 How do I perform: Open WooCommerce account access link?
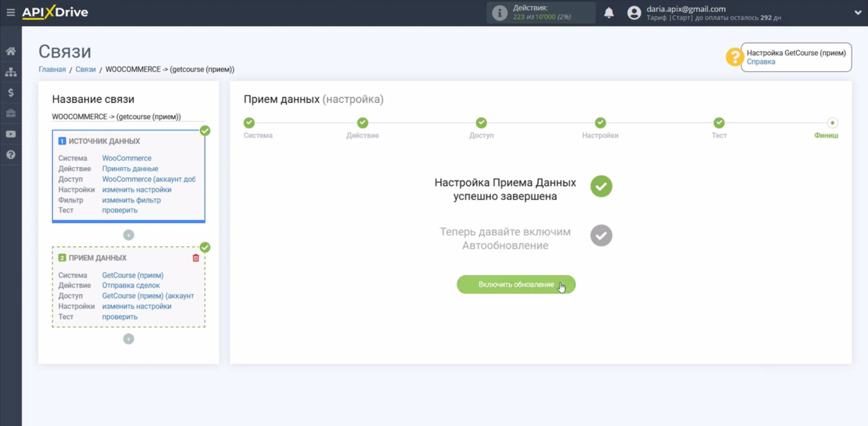click(149, 179)
